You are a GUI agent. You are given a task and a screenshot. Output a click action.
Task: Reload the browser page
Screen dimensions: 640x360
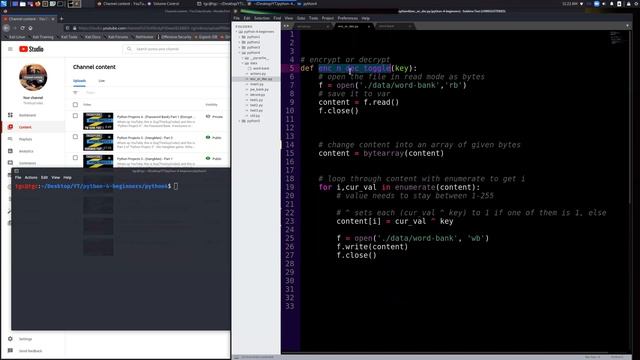coord(22,28)
